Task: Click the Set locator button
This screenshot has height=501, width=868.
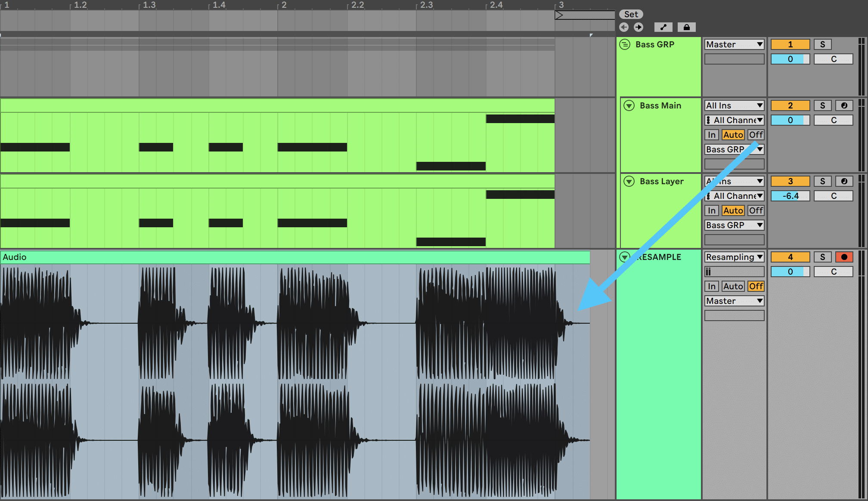Action: coord(631,14)
